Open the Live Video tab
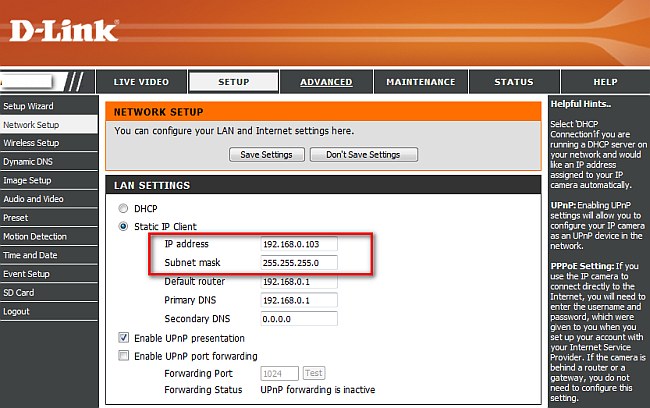Viewport: 650px width, 408px height. click(141, 82)
